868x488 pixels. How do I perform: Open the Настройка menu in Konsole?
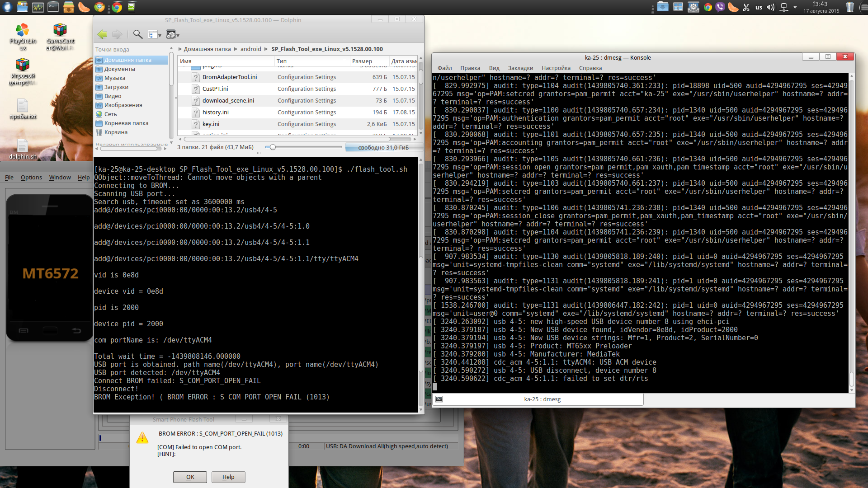click(x=556, y=68)
